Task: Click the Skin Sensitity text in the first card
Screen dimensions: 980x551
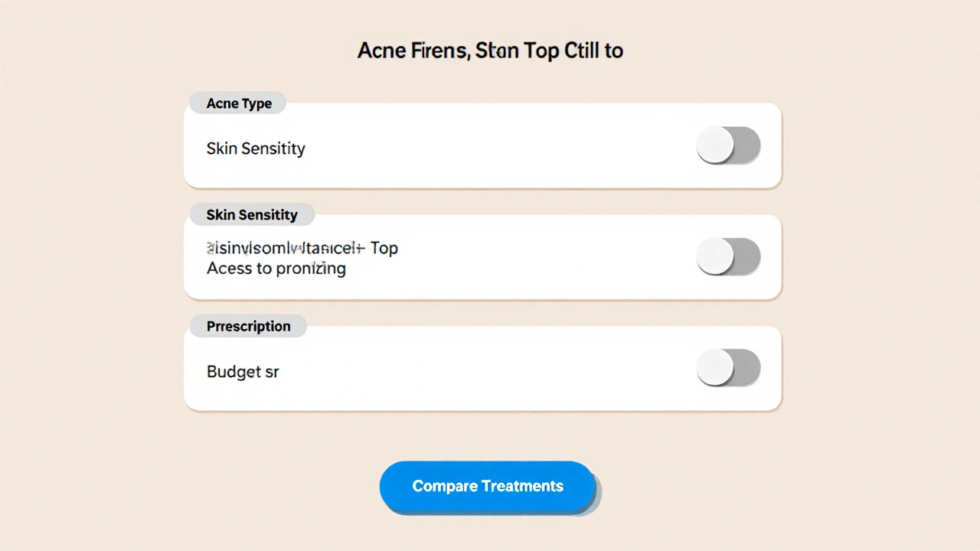Action: coord(256,148)
